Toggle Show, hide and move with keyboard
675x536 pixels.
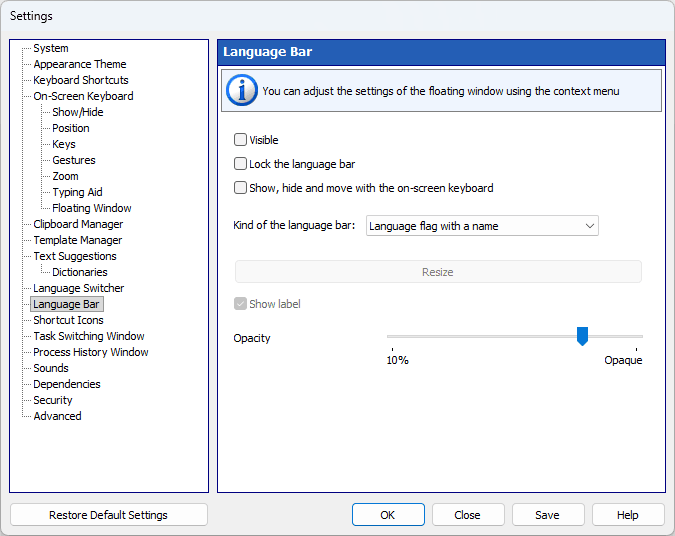pyautogui.click(x=240, y=188)
